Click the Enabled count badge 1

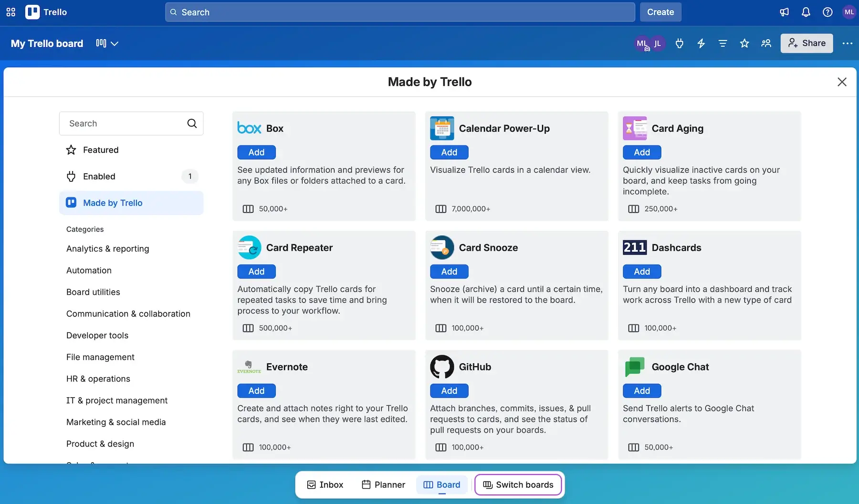tap(190, 176)
